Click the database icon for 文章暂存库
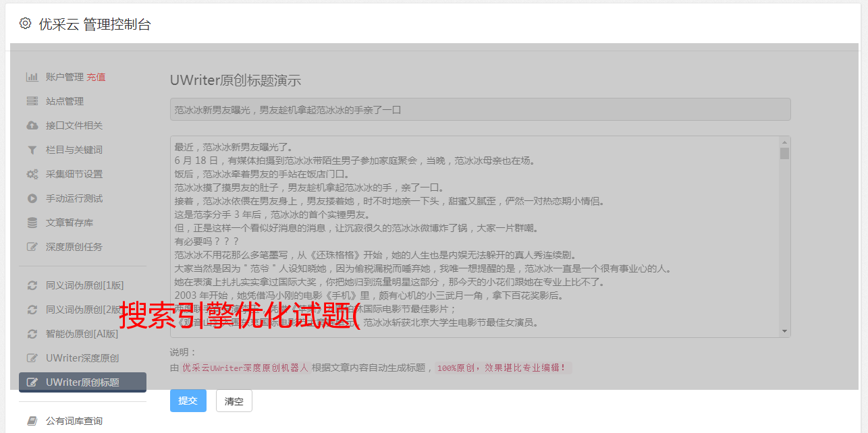 32,223
